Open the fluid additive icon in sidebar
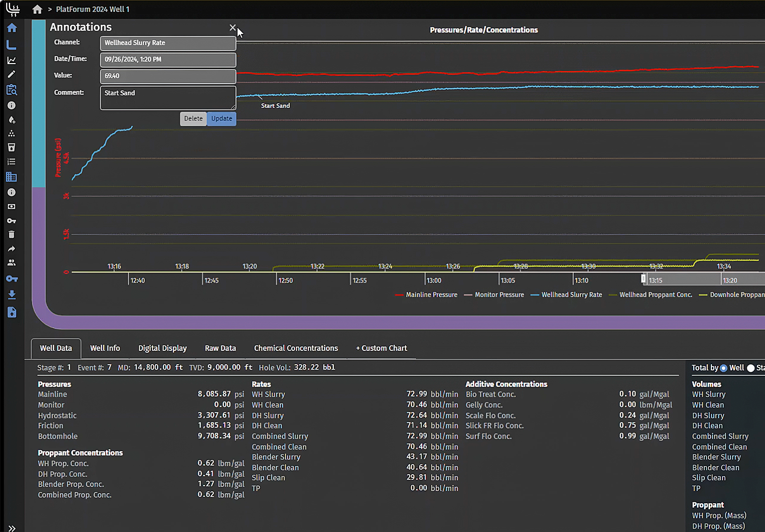The width and height of the screenshot is (765, 532). tap(11, 120)
